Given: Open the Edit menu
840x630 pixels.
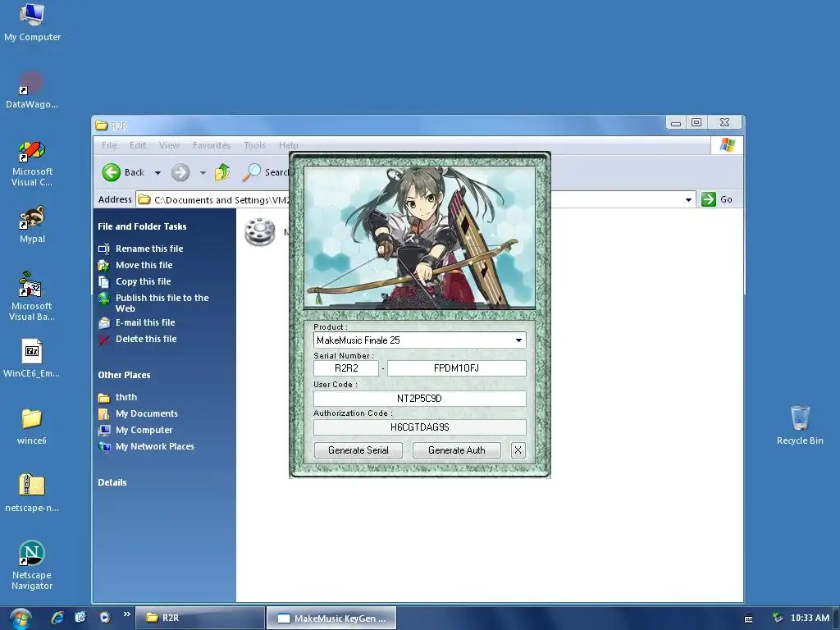Looking at the screenshot, I should click(138, 145).
